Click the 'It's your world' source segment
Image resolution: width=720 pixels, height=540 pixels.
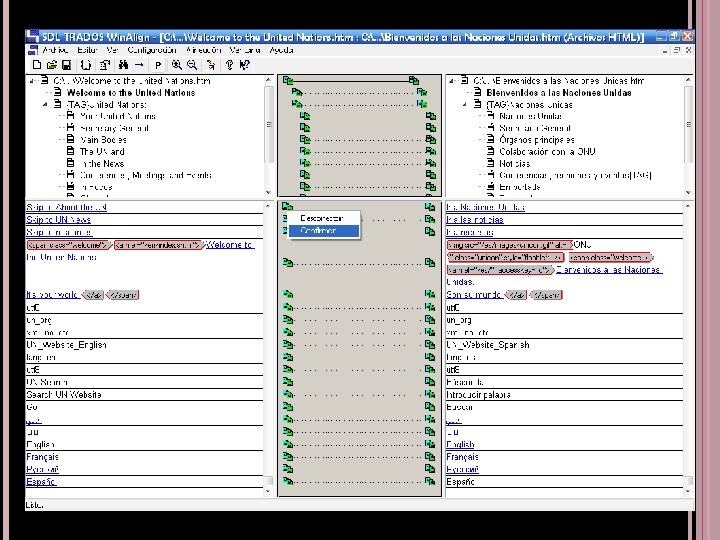52,294
